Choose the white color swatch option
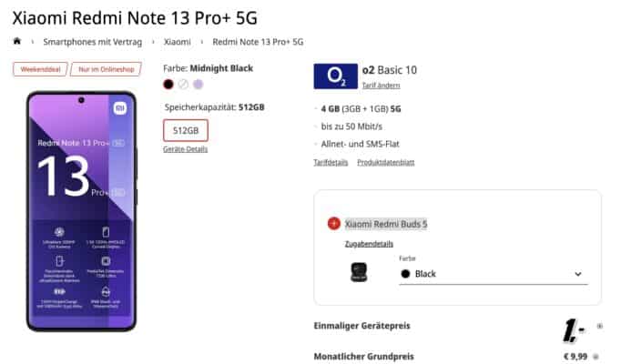This screenshot has width=621, height=364. click(x=183, y=85)
